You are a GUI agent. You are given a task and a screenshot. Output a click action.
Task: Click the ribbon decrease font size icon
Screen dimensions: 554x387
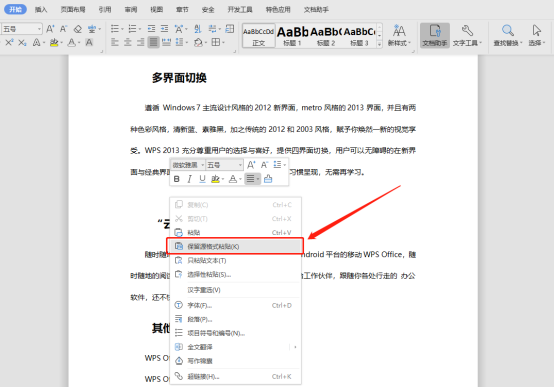point(64,29)
